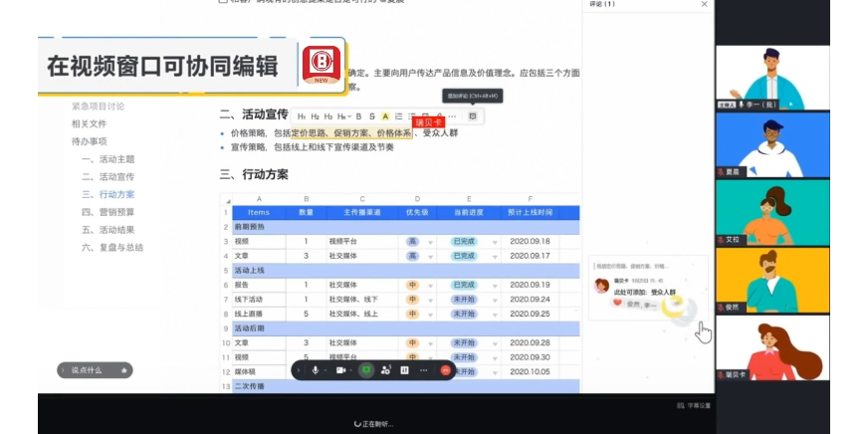The height and width of the screenshot is (434, 868).
Task: Click the green screen share button
Action: click(366, 370)
